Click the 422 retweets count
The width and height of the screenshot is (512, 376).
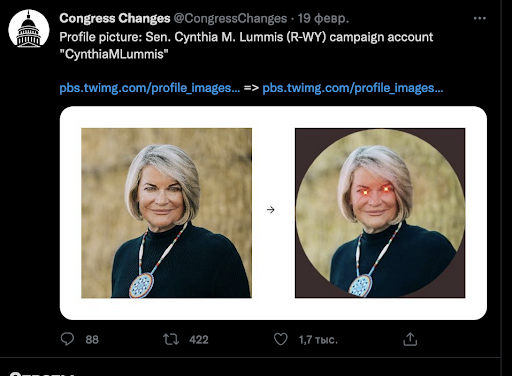click(x=199, y=340)
